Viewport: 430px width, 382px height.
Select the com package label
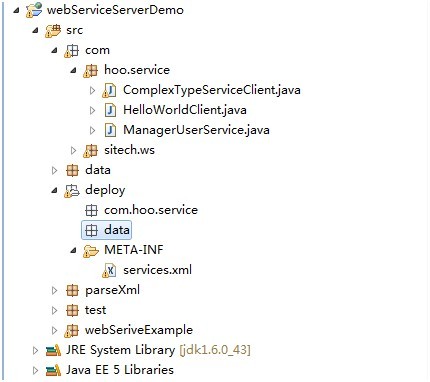pyautogui.click(x=97, y=50)
